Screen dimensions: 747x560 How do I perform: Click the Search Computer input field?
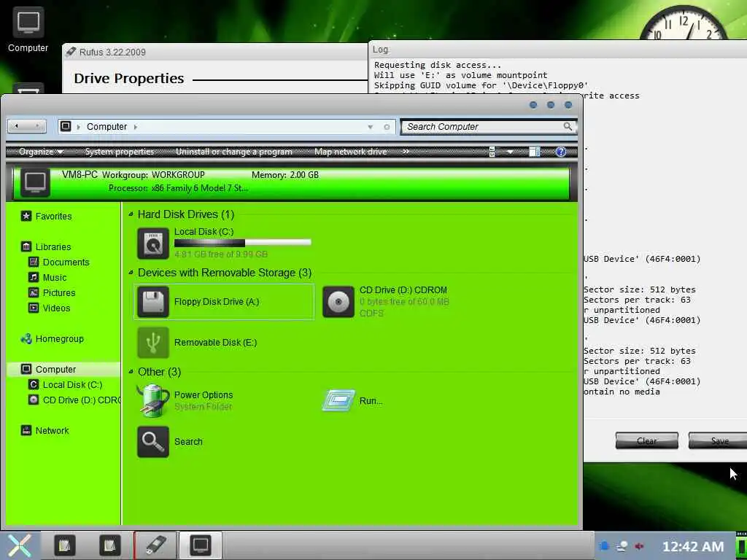[x=481, y=127]
